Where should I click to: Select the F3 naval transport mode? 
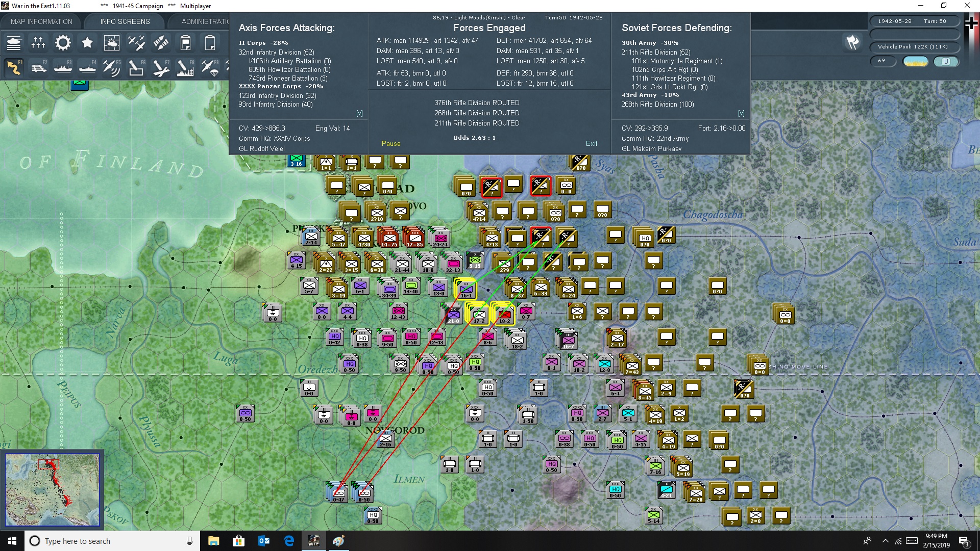pyautogui.click(x=63, y=68)
